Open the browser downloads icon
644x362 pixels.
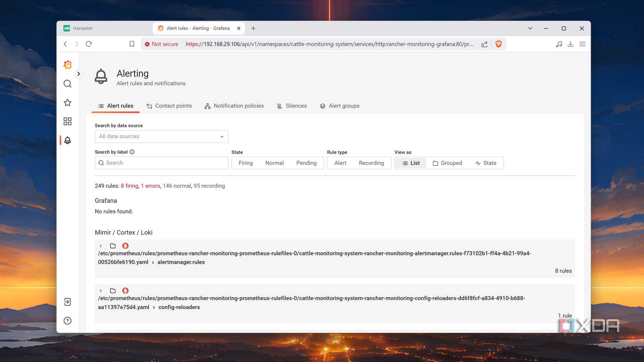pos(571,44)
